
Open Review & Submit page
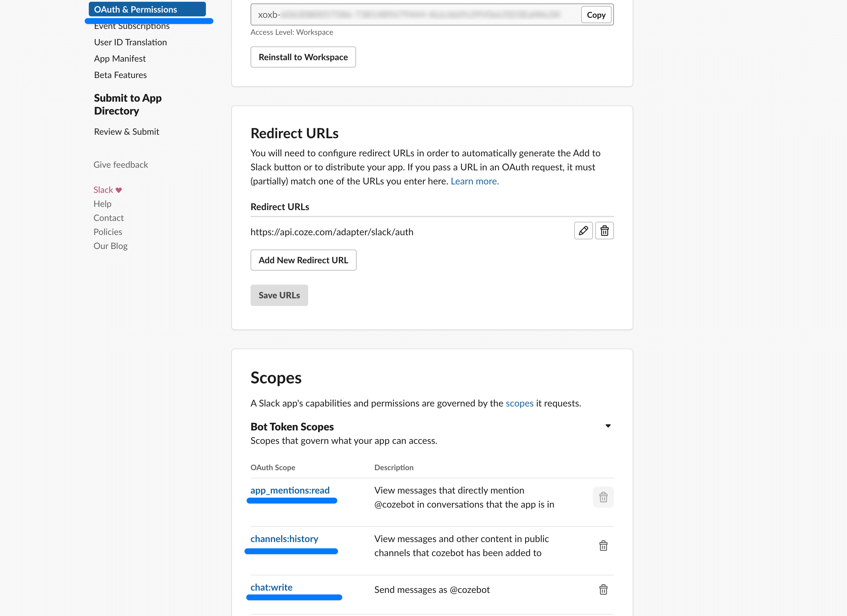(126, 131)
